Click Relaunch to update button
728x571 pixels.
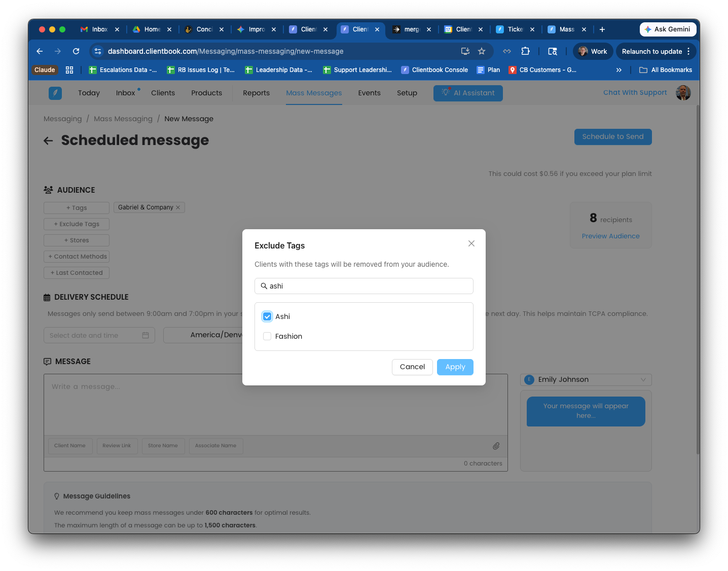tap(656, 51)
